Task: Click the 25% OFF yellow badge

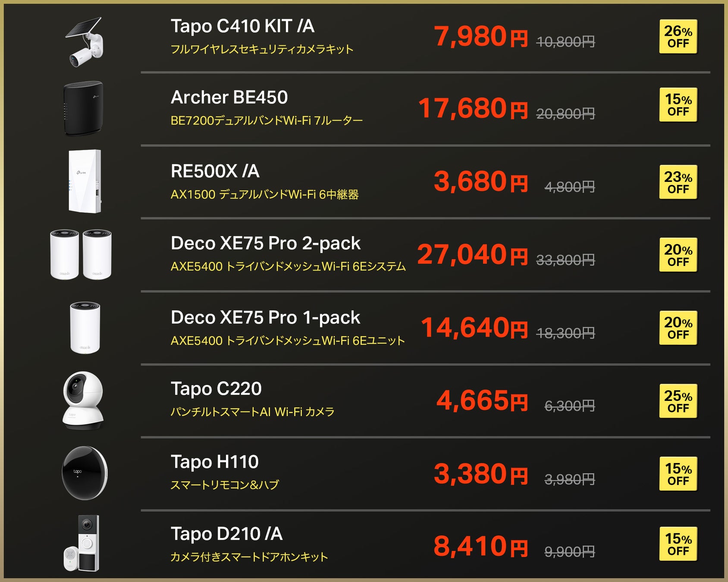Action: [678, 401]
